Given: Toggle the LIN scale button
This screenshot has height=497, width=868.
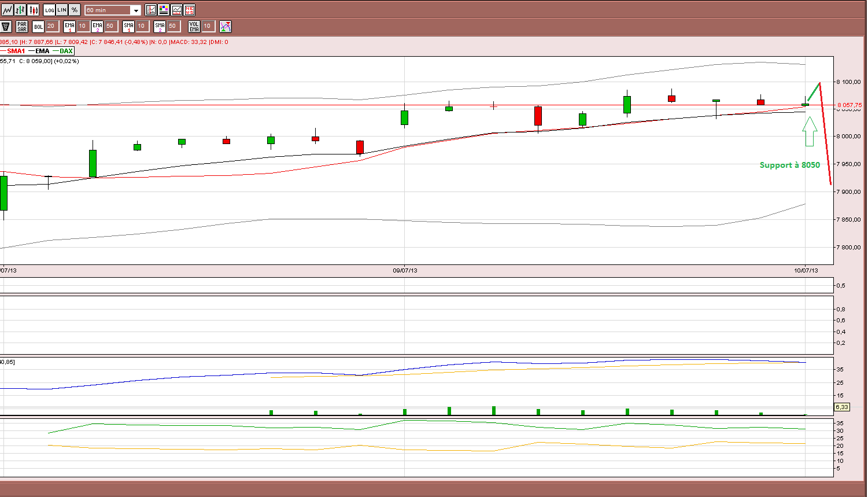Looking at the screenshot, I should click(x=62, y=10).
